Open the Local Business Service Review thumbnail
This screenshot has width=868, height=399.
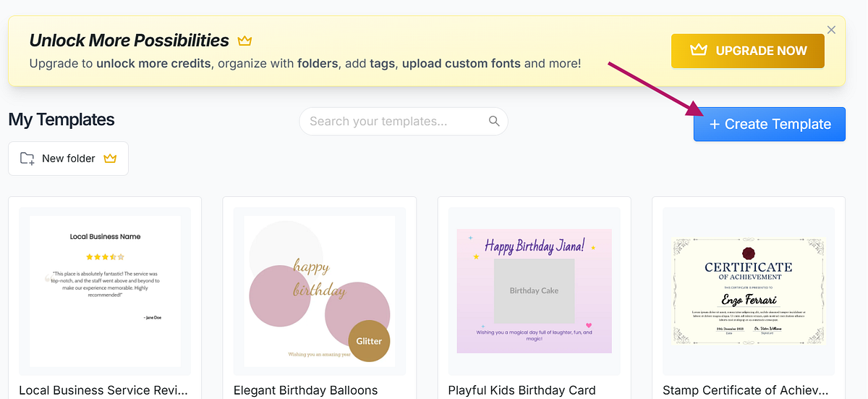105,290
